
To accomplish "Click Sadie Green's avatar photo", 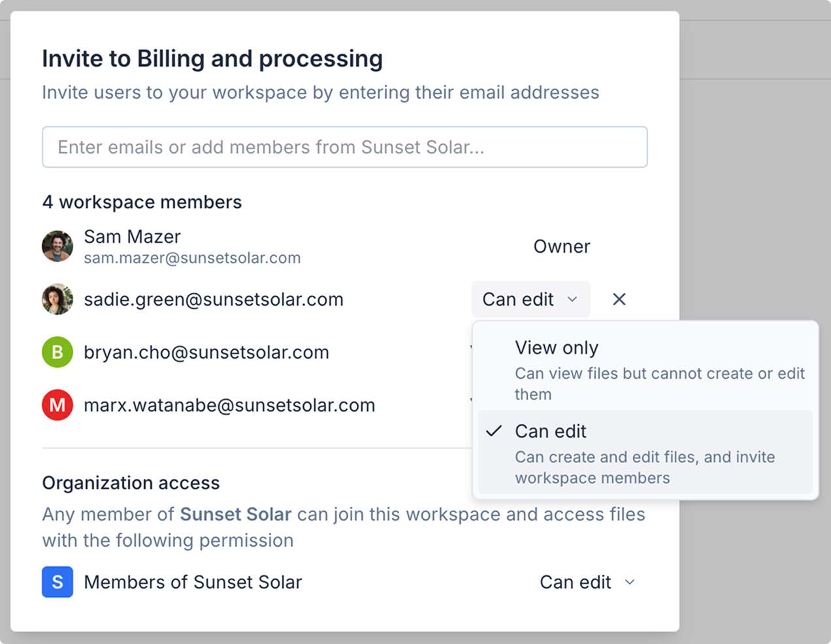I will click(57, 299).
